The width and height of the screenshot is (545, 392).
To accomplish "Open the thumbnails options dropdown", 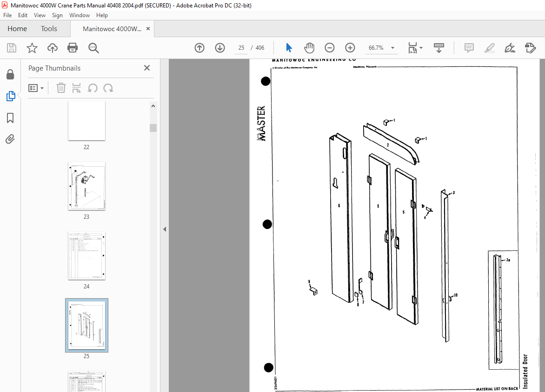I will (36, 88).
